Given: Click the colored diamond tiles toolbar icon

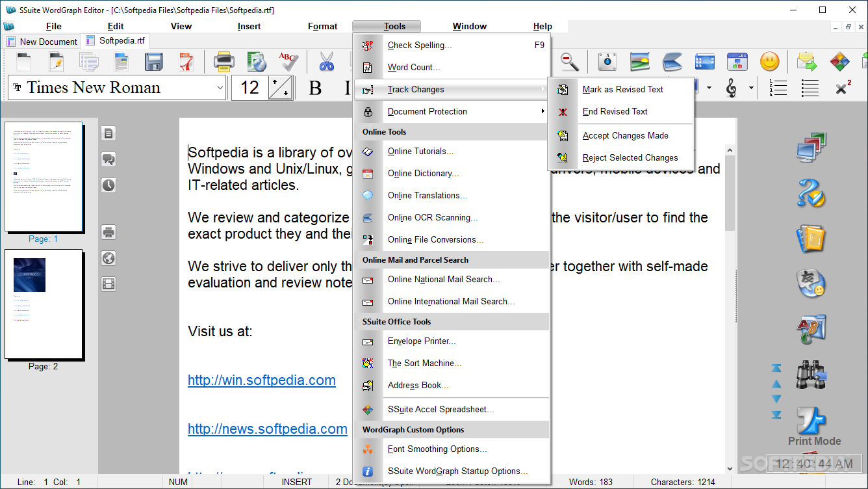Looking at the screenshot, I should pyautogui.click(x=840, y=62).
